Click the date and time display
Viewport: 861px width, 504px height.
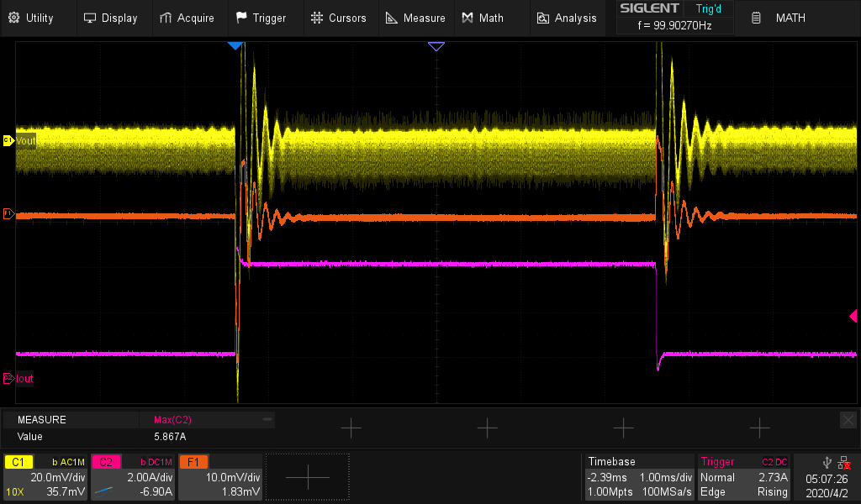(826, 485)
